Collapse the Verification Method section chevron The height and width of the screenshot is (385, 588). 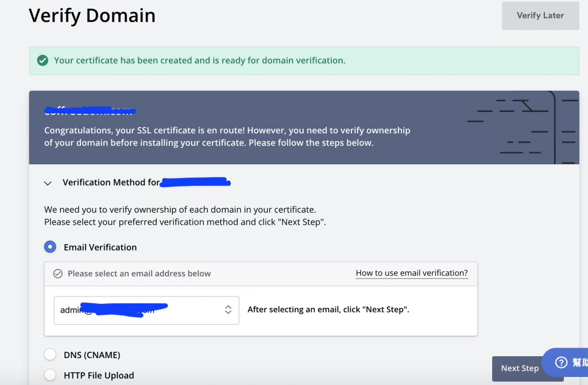pyautogui.click(x=48, y=183)
